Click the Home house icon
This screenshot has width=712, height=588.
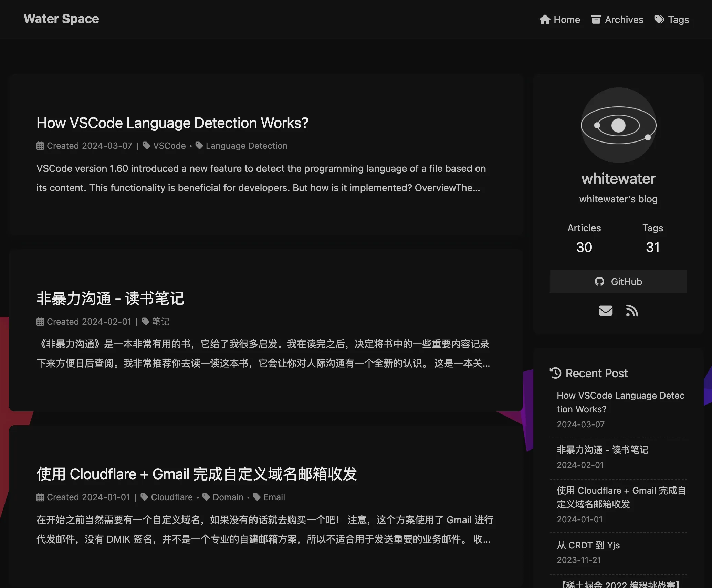click(545, 20)
